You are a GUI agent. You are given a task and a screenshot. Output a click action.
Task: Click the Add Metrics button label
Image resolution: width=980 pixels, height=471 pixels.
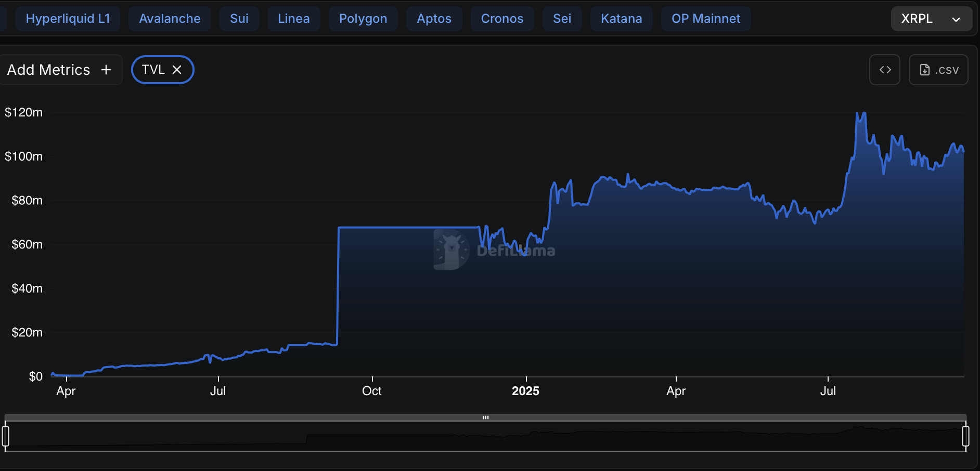(x=48, y=70)
